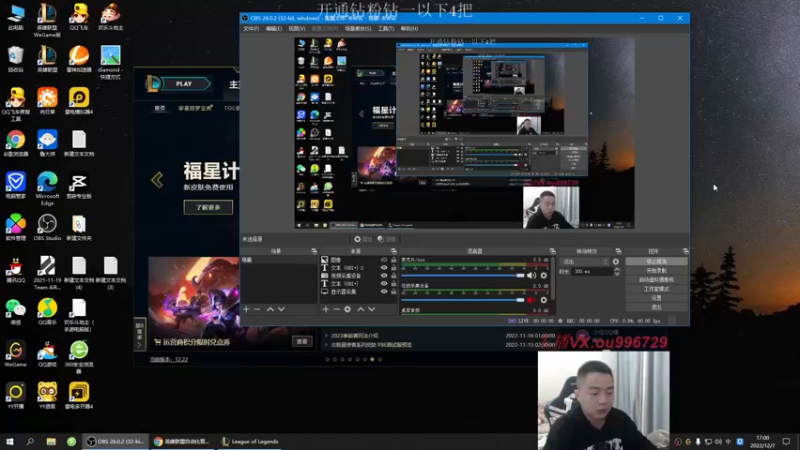Remove scene with minus button in scenes panel

(x=257, y=309)
